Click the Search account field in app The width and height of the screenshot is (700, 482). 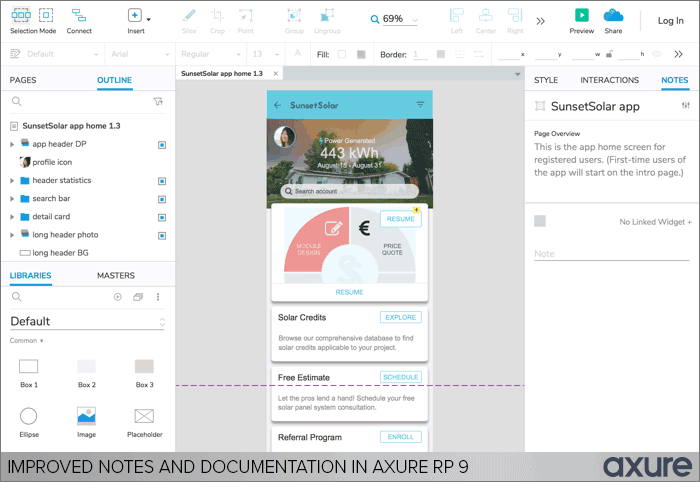coord(350,191)
